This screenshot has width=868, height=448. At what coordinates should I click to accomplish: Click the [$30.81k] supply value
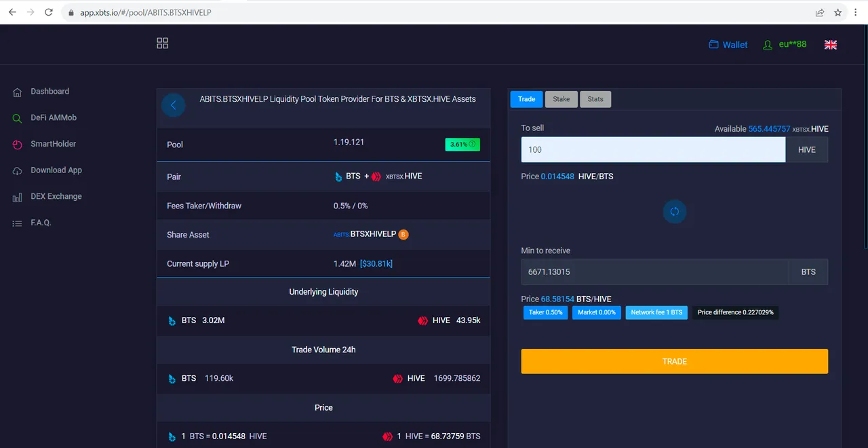click(376, 264)
